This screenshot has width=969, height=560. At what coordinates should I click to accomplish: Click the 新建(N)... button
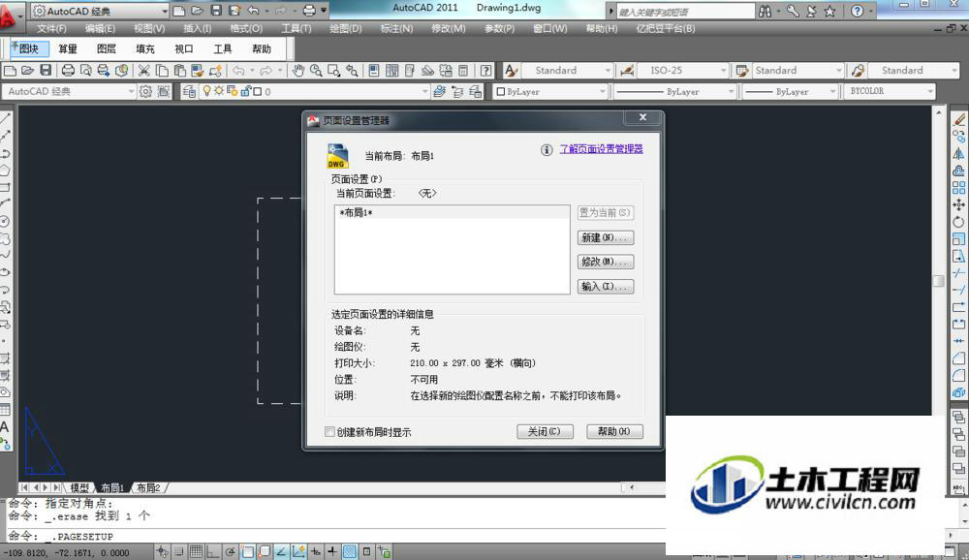pos(605,238)
